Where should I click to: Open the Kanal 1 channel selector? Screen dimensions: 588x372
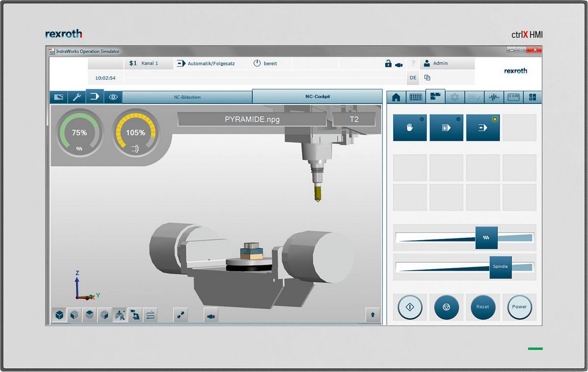tap(148, 64)
